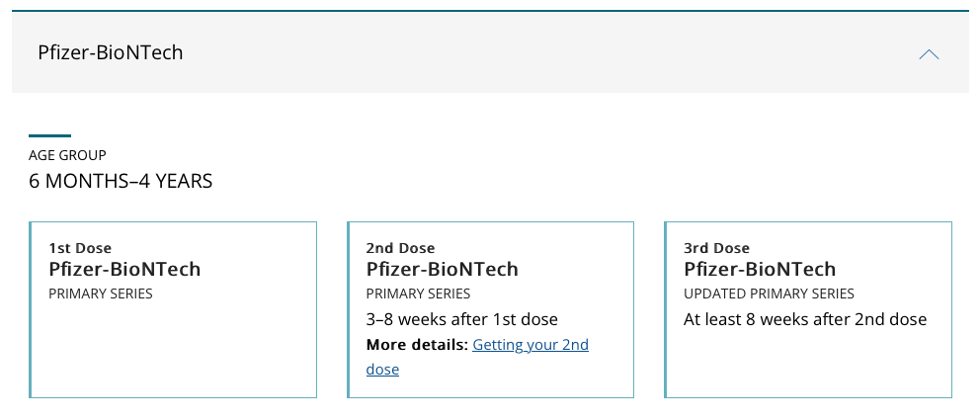Click Pfizer-BioNTech name in 2nd Dose card

tap(443, 270)
